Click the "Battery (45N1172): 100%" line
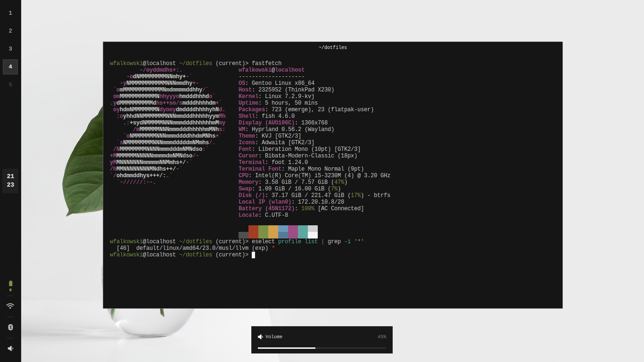The width and height of the screenshot is (644, 362). pyautogui.click(x=301, y=208)
